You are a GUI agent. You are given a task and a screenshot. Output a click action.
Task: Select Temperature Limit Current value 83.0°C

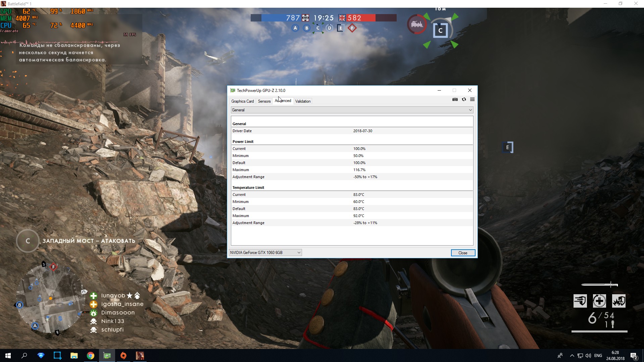point(358,195)
